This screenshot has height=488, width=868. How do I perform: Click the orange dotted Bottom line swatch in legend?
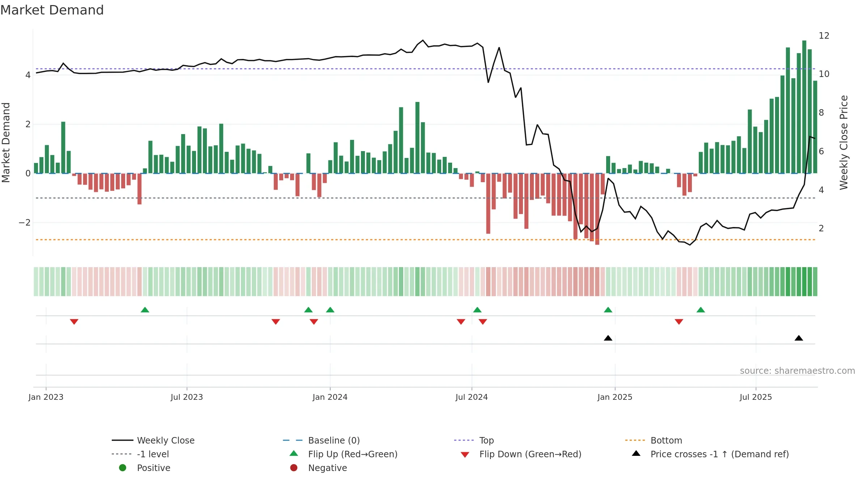tap(635, 440)
